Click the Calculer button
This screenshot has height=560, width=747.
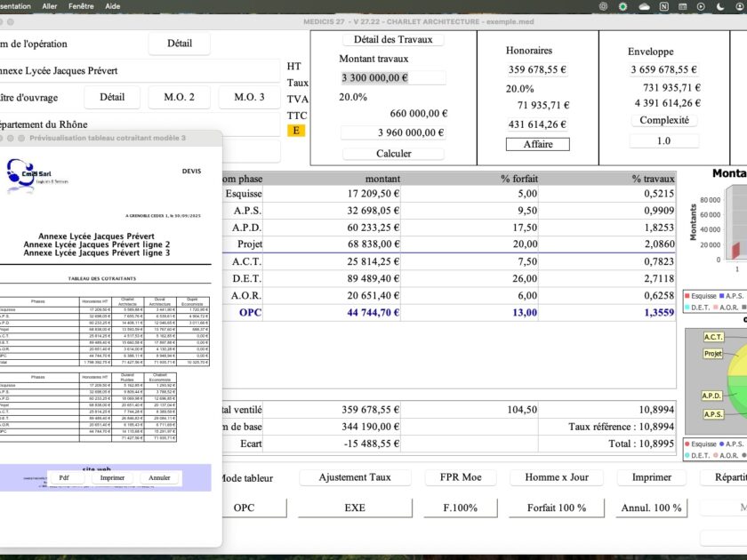pos(393,153)
